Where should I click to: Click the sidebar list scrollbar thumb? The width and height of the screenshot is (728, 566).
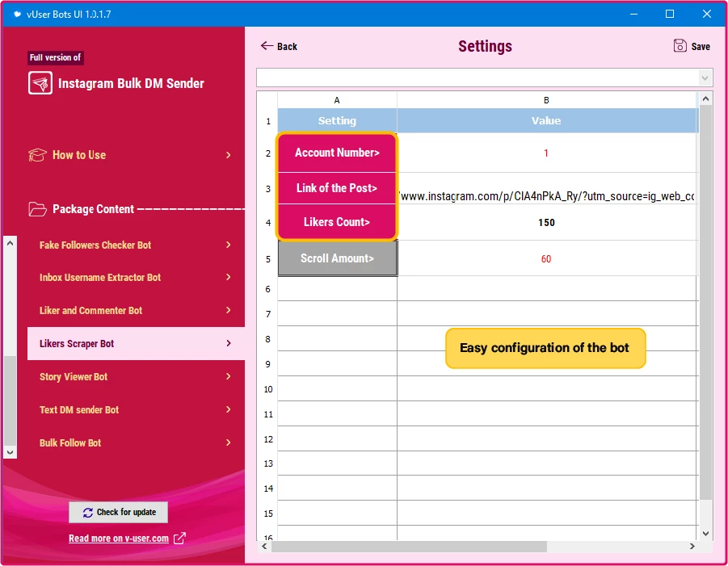pos(11,400)
